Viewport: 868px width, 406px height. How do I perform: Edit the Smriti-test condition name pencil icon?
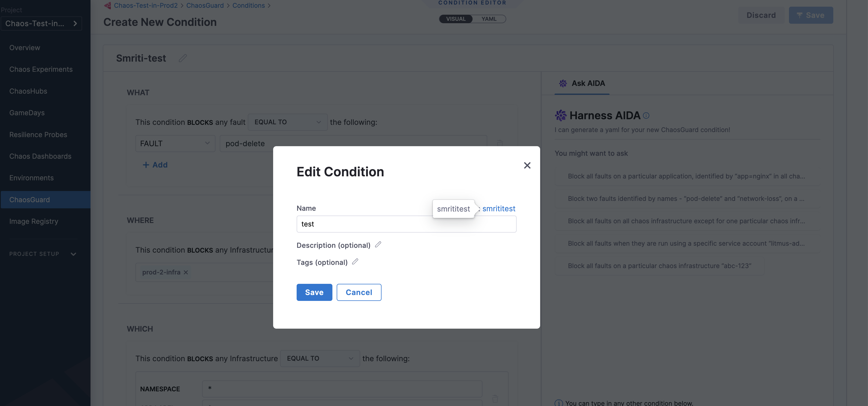[x=183, y=58]
